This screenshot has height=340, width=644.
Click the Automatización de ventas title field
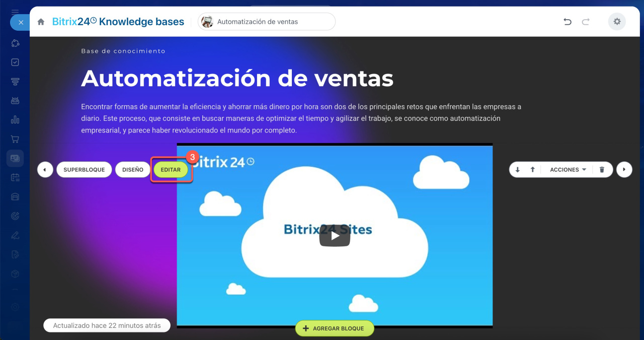[266, 22]
